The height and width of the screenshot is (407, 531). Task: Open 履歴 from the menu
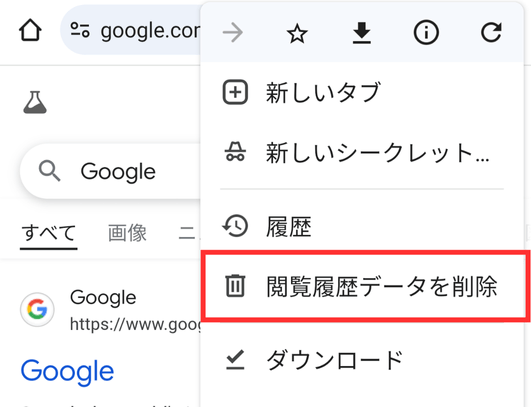pyautogui.click(x=362, y=226)
